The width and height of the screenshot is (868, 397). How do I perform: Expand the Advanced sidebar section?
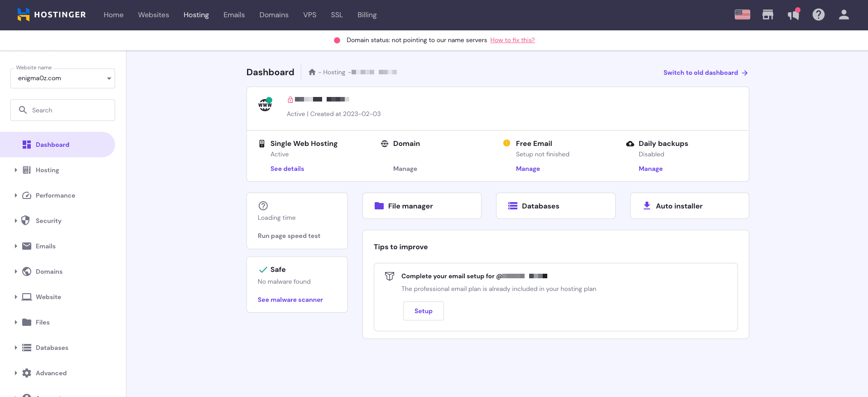coord(16,373)
